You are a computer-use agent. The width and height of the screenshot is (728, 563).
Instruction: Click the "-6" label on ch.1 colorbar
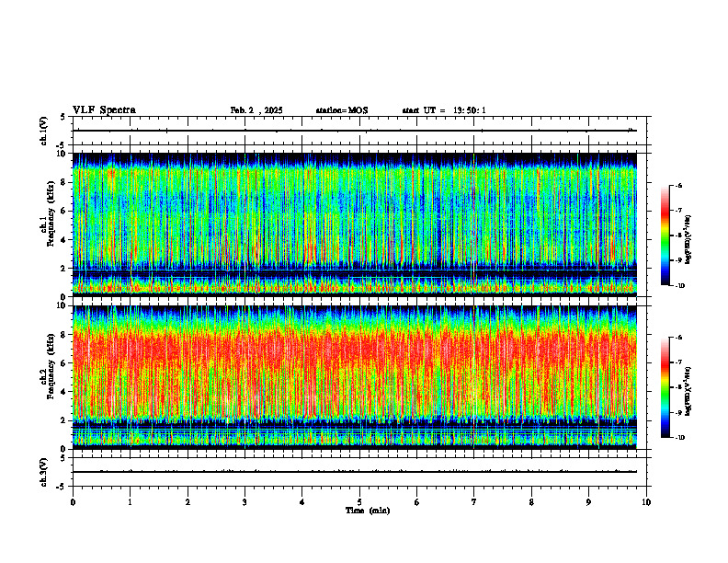pyautogui.click(x=678, y=185)
